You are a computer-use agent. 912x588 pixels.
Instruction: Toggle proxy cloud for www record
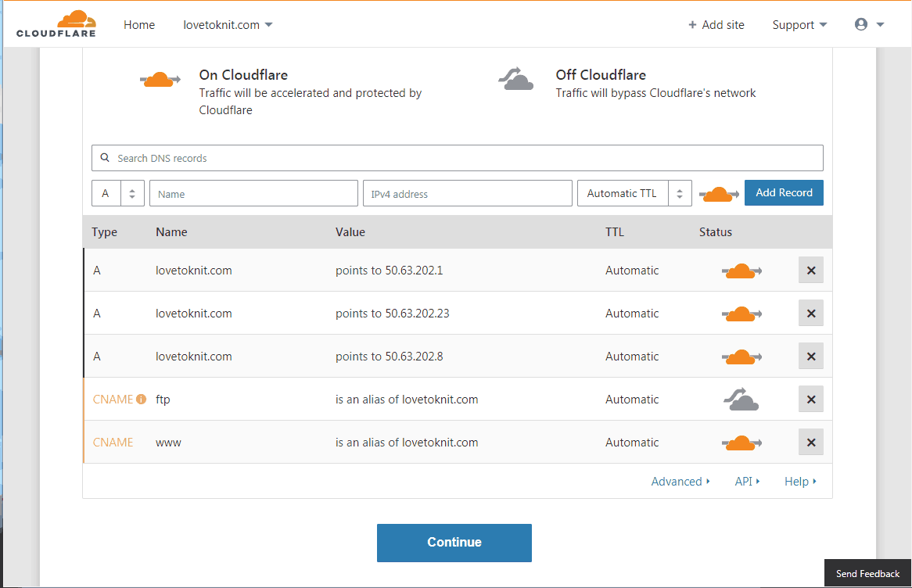(741, 443)
